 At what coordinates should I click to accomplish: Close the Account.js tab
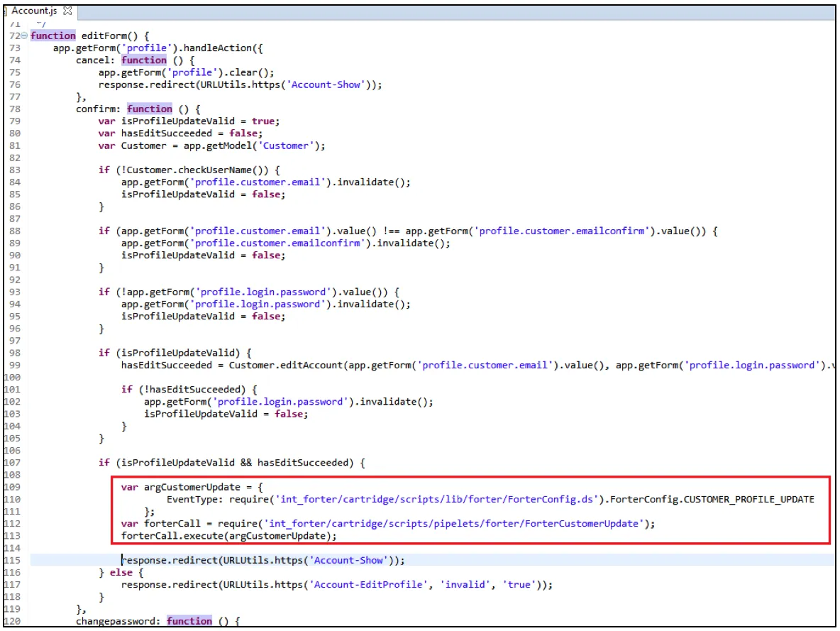tap(67, 11)
